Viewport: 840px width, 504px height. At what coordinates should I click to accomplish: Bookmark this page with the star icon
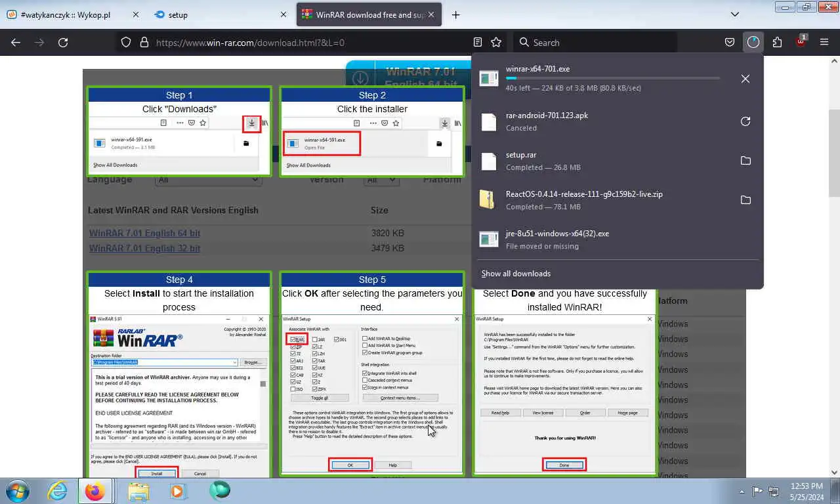point(496,42)
